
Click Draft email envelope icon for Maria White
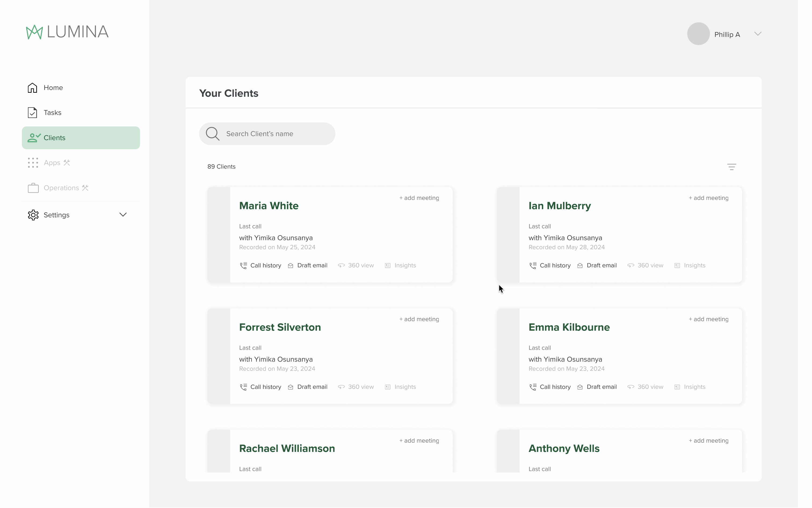[x=291, y=266]
